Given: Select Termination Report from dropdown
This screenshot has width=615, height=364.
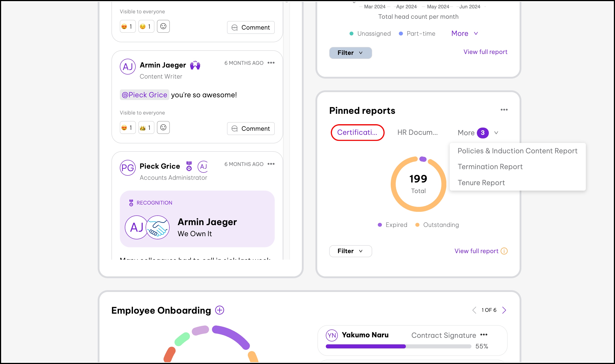Looking at the screenshot, I should pos(490,167).
